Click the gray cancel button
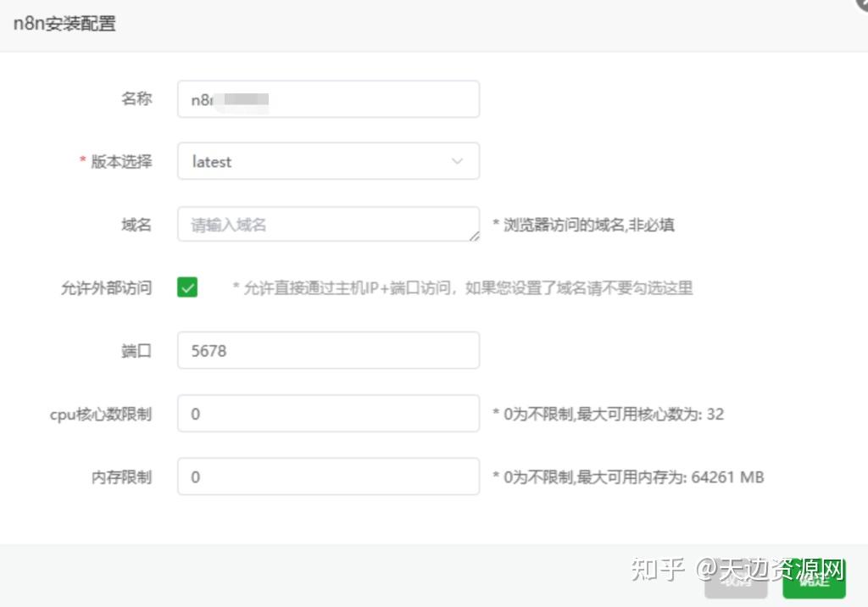868x607 pixels. coord(736,581)
